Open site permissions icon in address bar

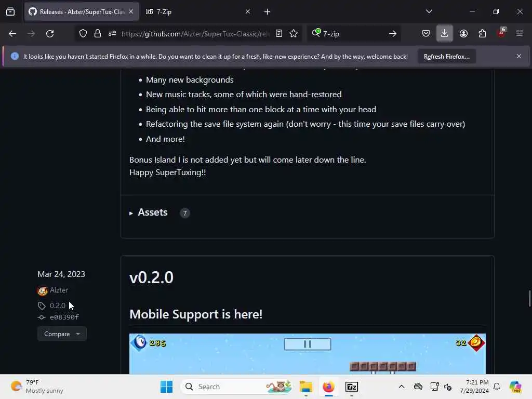(112, 33)
